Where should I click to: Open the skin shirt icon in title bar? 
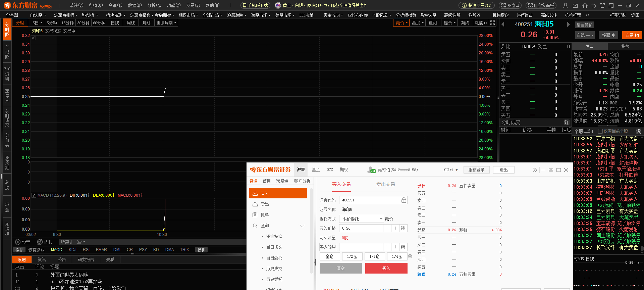click(x=602, y=5)
